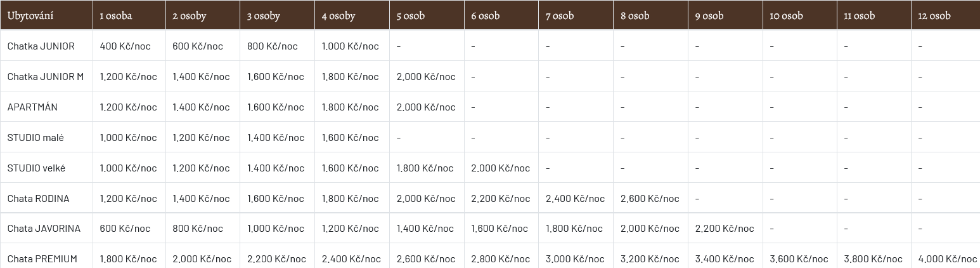The height and width of the screenshot is (268, 980).
Task: Click the Chata RODINA row label
Action: [39, 198]
